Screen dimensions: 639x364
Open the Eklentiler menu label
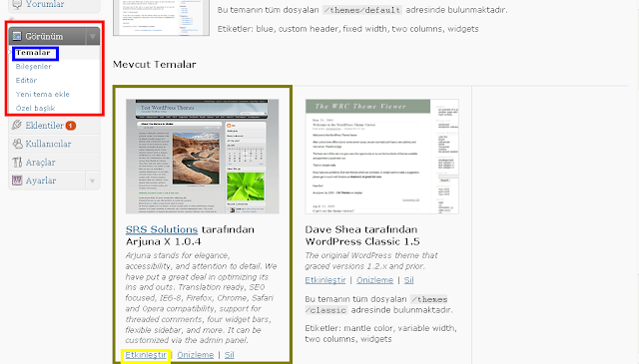[x=44, y=126]
